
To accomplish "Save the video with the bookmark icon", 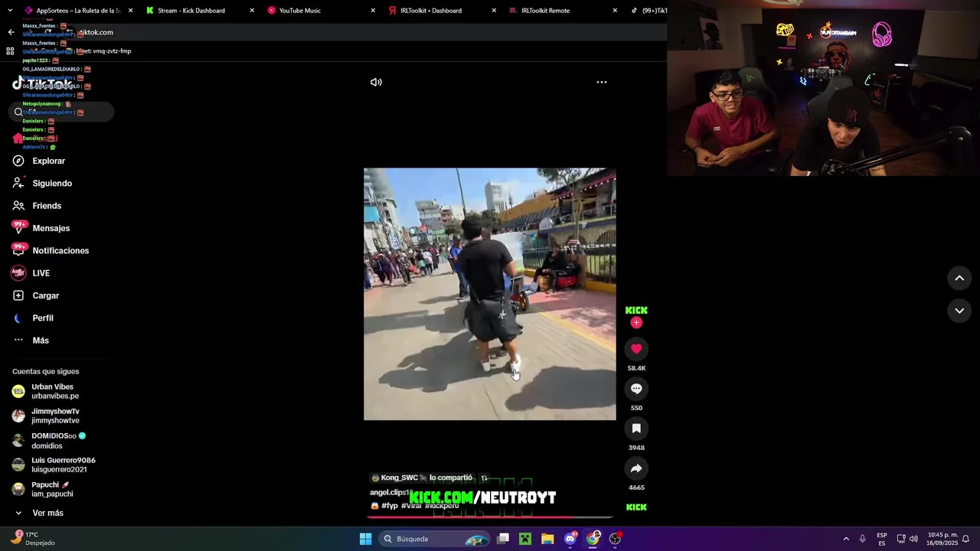I will click(636, 429).
